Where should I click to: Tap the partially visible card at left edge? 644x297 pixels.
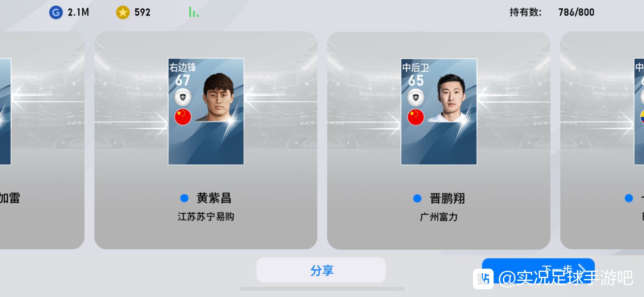click(x=42, y=140)
